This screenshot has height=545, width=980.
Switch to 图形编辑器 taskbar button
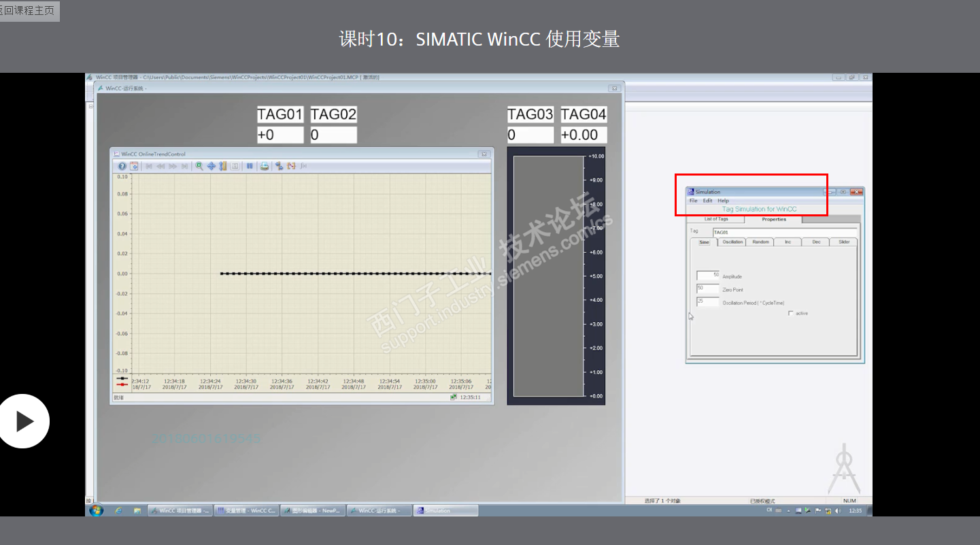pyautogui.click(x=313, y=510)
